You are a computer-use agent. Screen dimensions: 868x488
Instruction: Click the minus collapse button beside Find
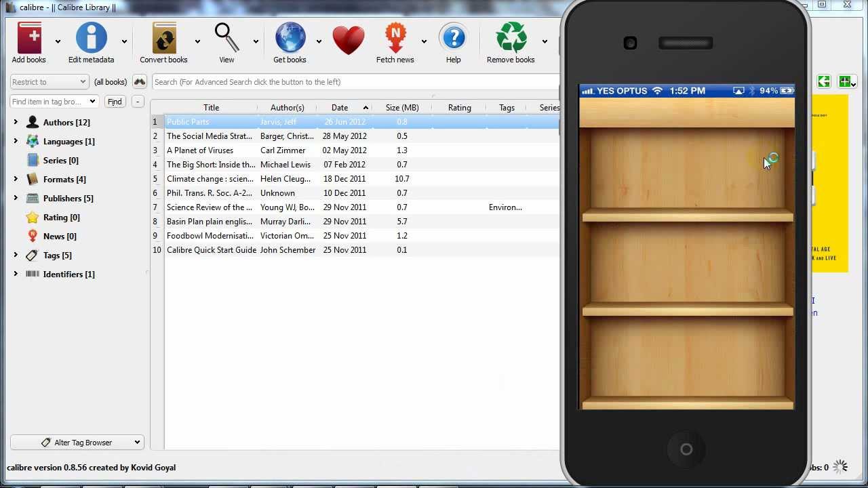click(x=138, y=102)
